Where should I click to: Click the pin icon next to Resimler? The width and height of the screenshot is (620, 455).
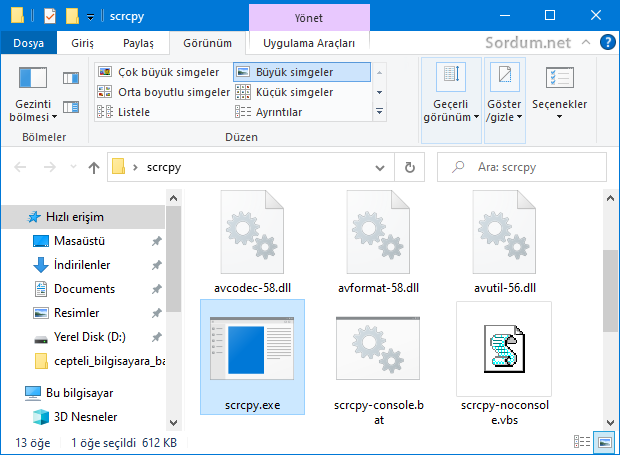[157, 313]
